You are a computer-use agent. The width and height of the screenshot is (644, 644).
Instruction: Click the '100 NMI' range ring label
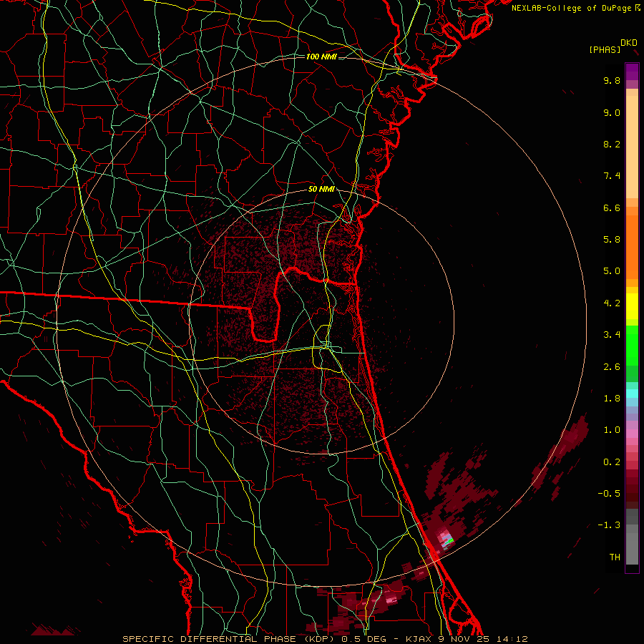[x=321, y=57]
